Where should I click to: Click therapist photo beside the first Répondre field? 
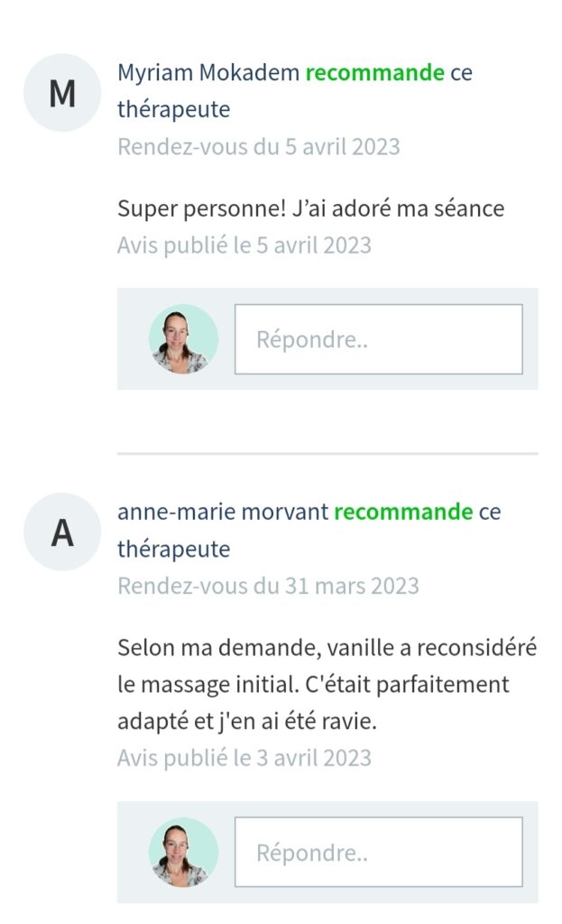coord(183,339)
